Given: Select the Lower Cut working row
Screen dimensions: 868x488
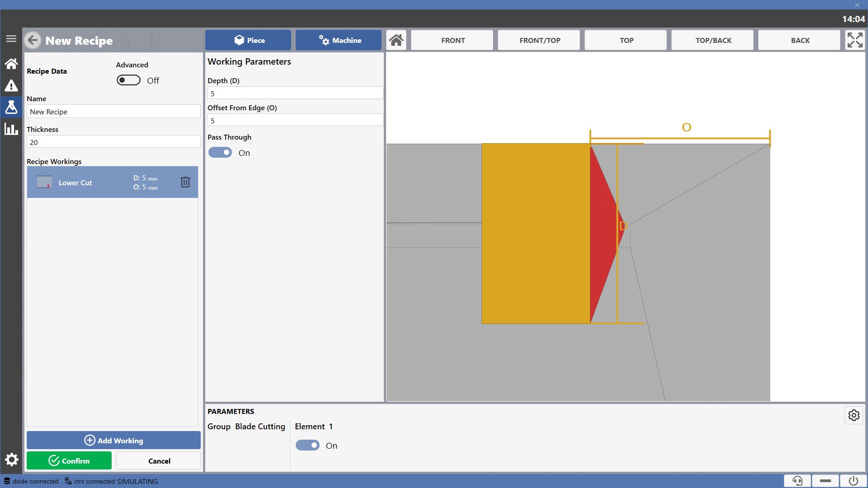Looking at the screenshot, I should (x=113, y=182).
